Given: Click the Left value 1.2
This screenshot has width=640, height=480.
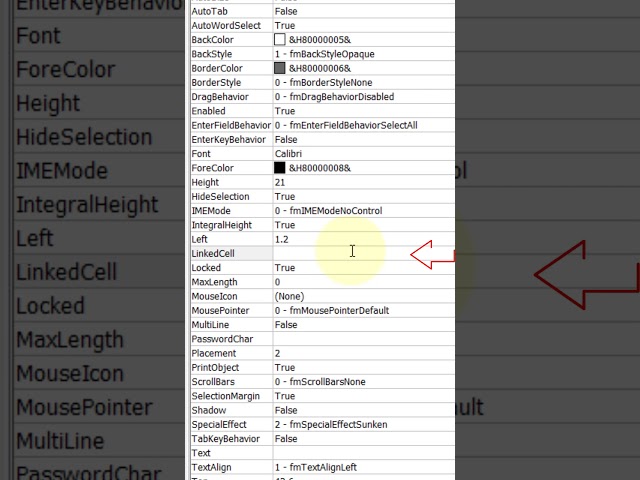Looking at the screenshot, I should pyautogui.click(x=282, y=239).
